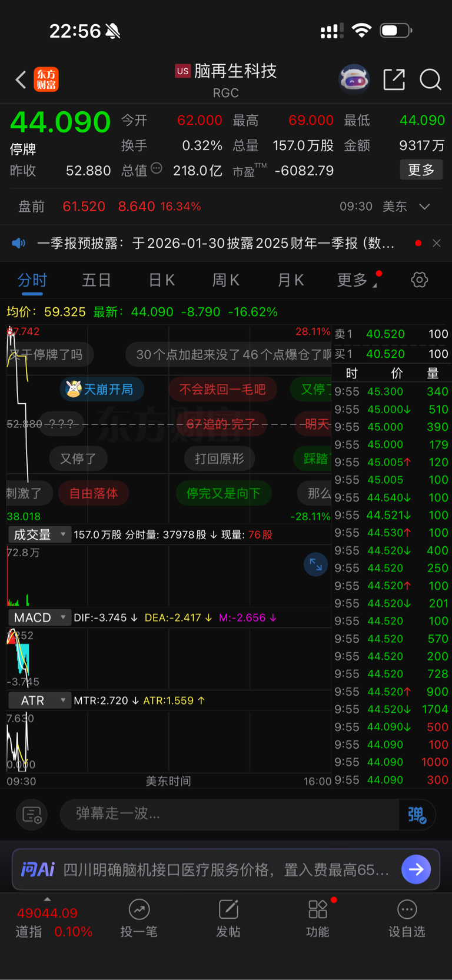Dismiss the 一季报预披露 notice
Screen dimensions: 452x980
click(x=436, y=243)
